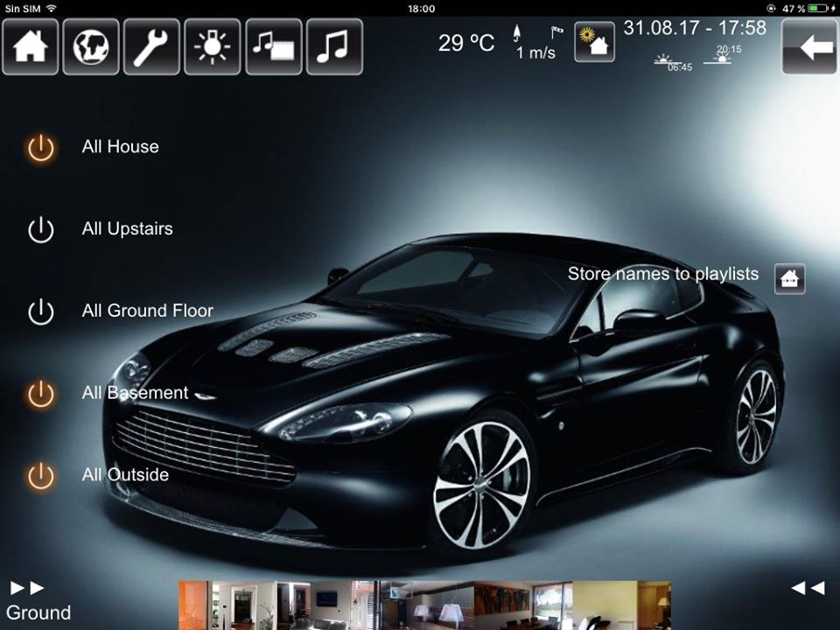840x630 pixels.
Task: Go back using the left arrow button
Action: point(808,47)
